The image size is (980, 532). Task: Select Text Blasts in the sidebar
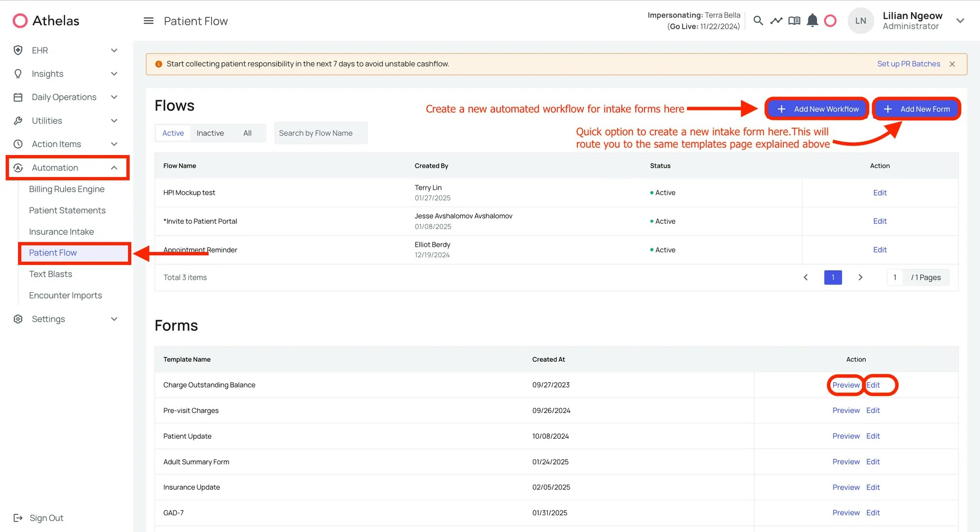(x=50, y=274)
